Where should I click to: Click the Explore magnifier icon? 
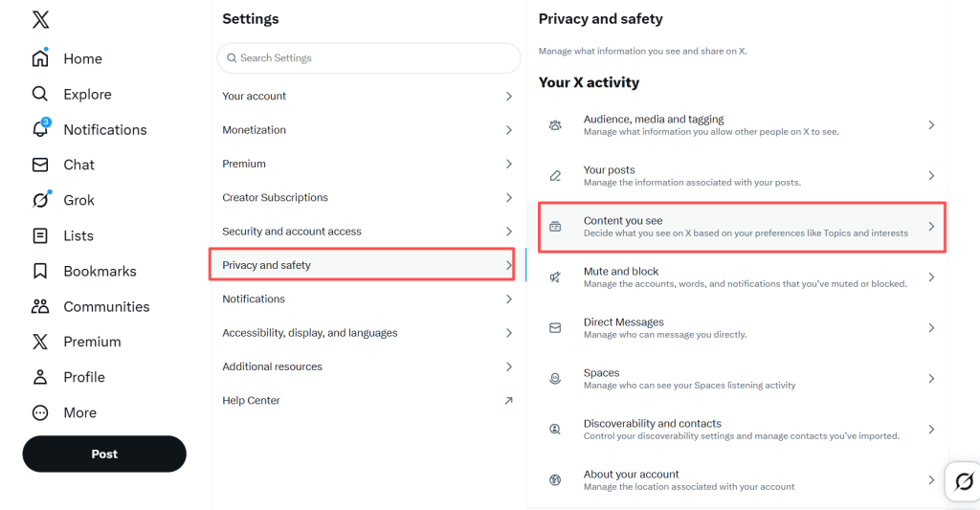coord(40,94)
